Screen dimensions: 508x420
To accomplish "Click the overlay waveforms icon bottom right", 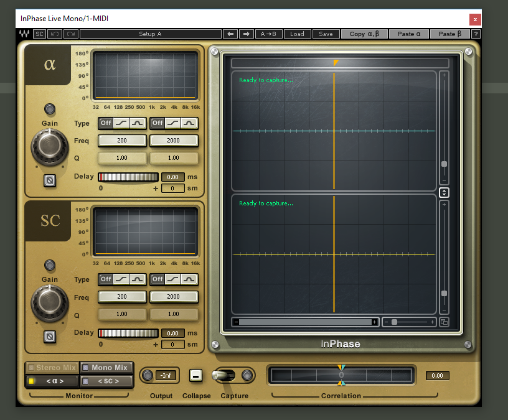I will 444,322.
